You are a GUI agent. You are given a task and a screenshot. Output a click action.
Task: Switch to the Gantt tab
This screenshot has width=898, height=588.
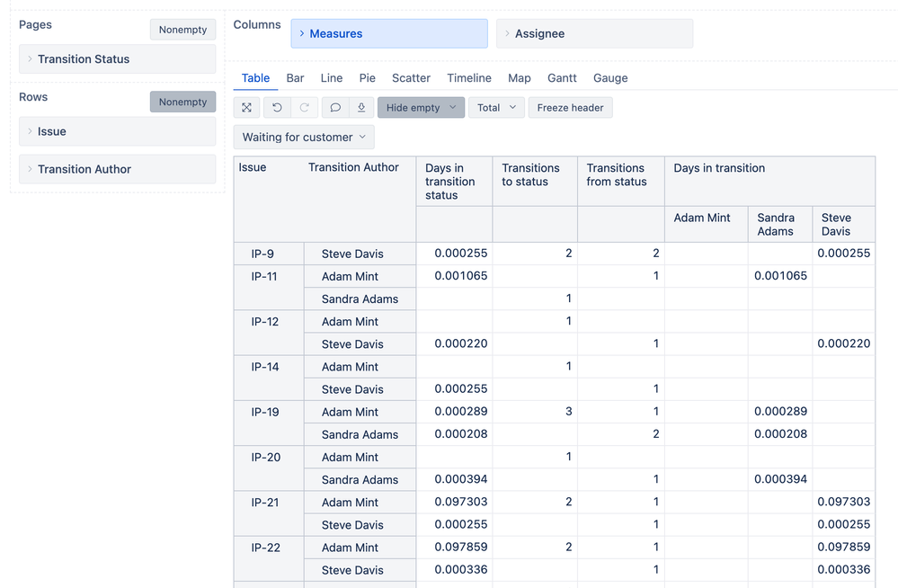click(x=562, y=78)
